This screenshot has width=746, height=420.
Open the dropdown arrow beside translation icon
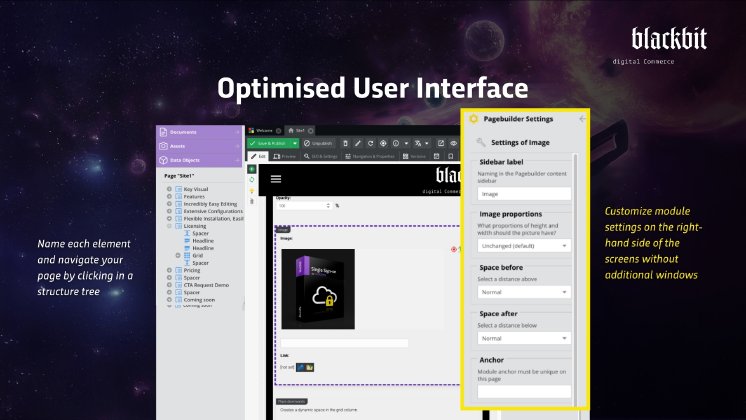click(427, 143)
